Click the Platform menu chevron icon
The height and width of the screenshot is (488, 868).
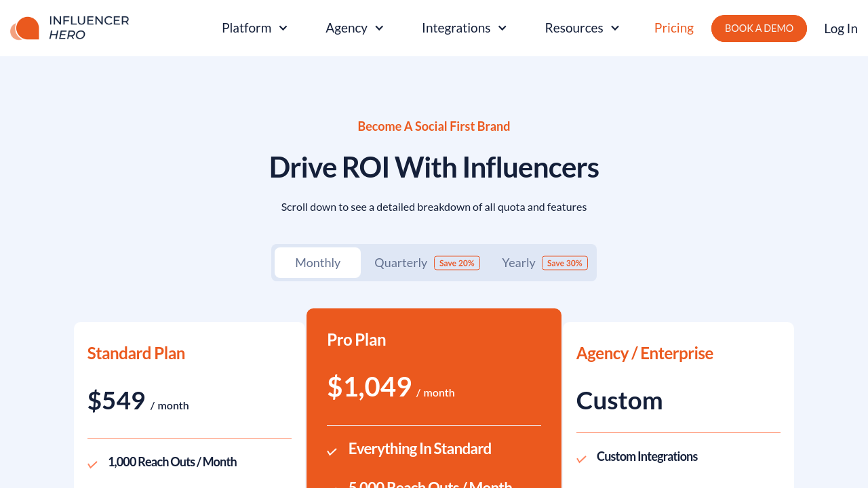click(283, 28)
